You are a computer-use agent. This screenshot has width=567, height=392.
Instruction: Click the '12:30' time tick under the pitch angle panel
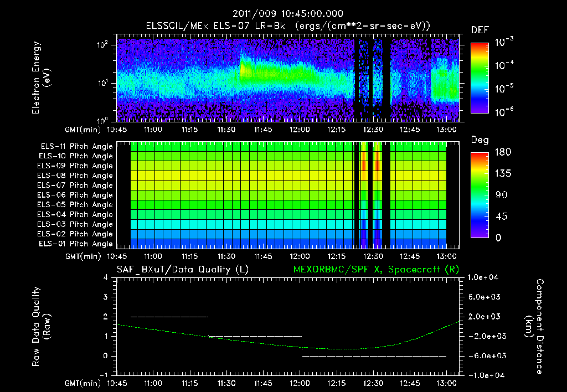click(373, 256)
